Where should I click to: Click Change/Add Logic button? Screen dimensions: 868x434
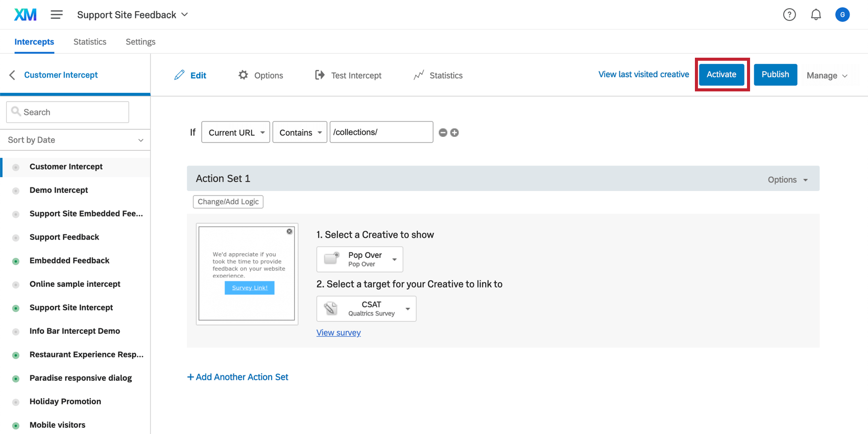coord(228,202)
